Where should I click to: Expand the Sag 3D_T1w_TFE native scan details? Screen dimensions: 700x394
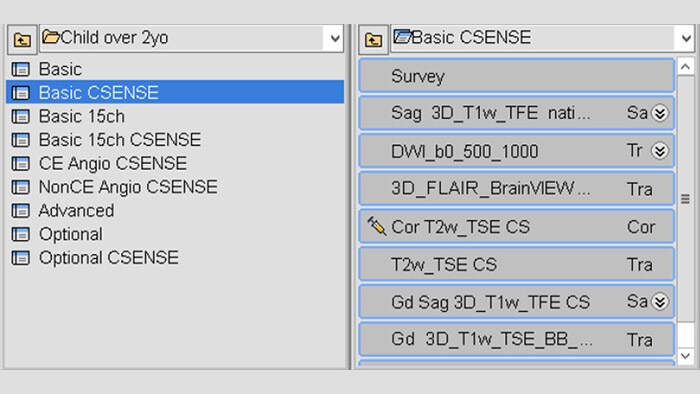(659, 113)
